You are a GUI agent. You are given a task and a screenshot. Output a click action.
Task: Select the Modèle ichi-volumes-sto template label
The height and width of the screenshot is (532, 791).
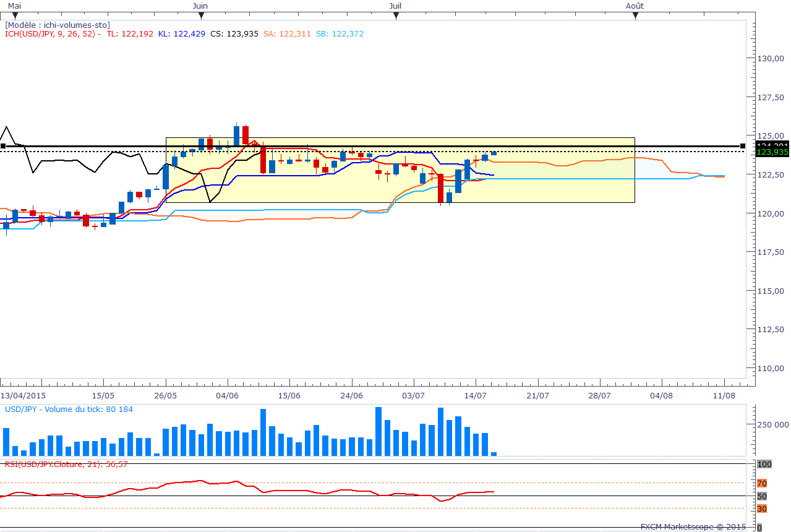tap(57, 25)
